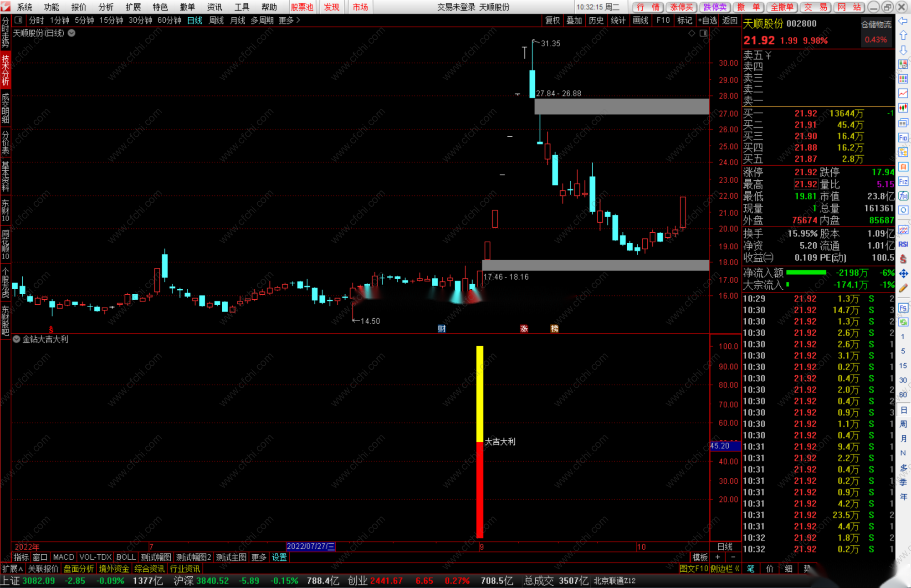Open F10 company info icon
Image resolution: width=911 pixels, height=588 pixels.
pos(903,138)
